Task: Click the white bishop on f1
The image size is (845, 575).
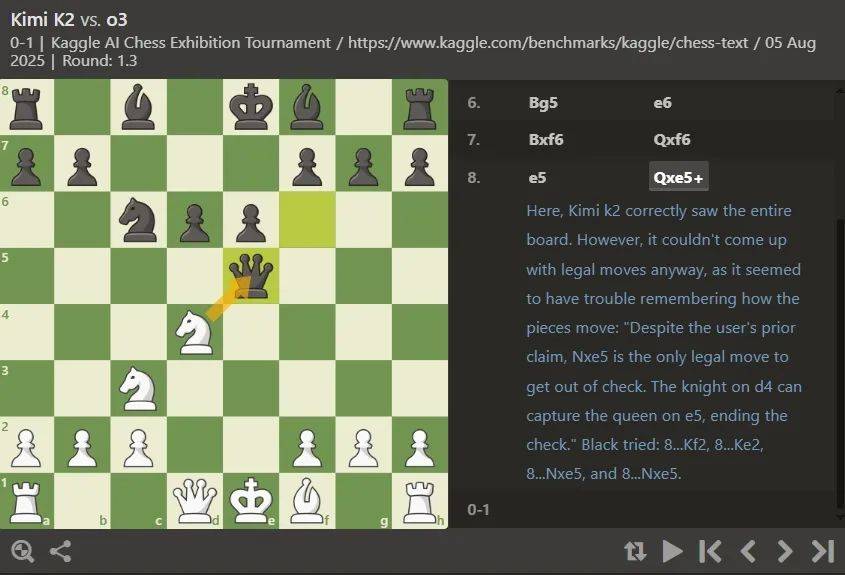Action: click(307, 501)
